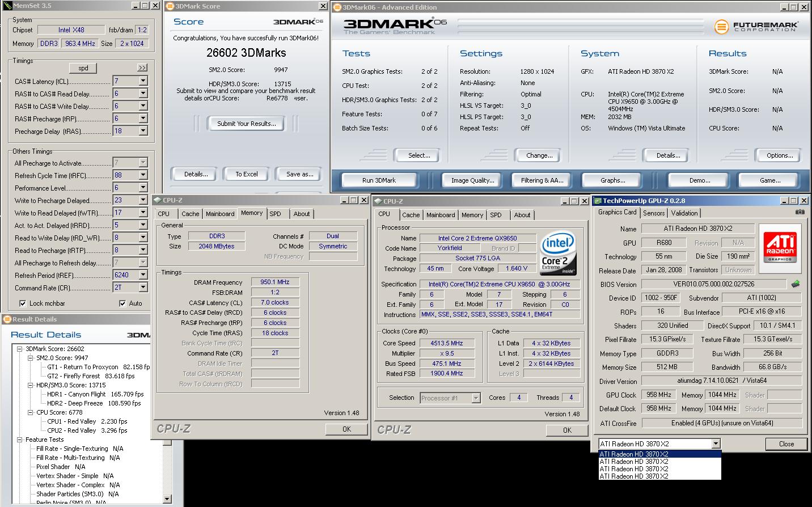
Task: Click the To Excel button
Action: (247, 174)
